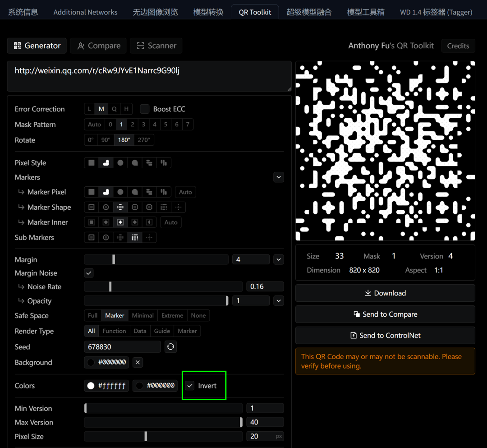
Task: Pick the diamond Marker Inner style
Action: [x=134, y=222]
